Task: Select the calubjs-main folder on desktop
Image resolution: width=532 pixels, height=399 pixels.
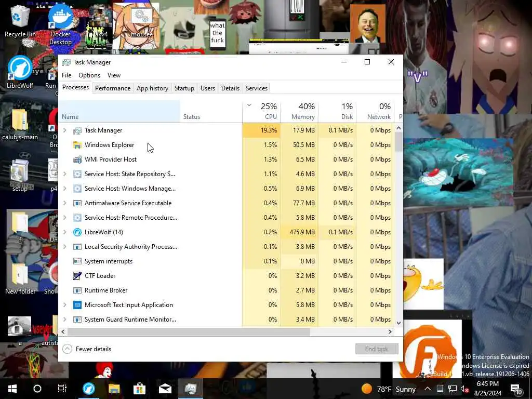Action: [20, 124]
